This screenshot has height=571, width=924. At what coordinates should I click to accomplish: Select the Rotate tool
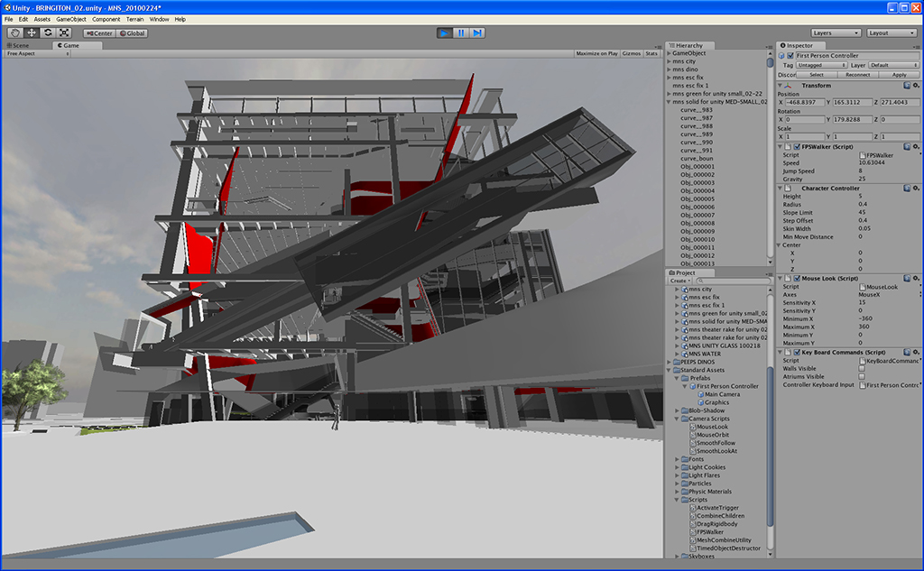(48, 33)
